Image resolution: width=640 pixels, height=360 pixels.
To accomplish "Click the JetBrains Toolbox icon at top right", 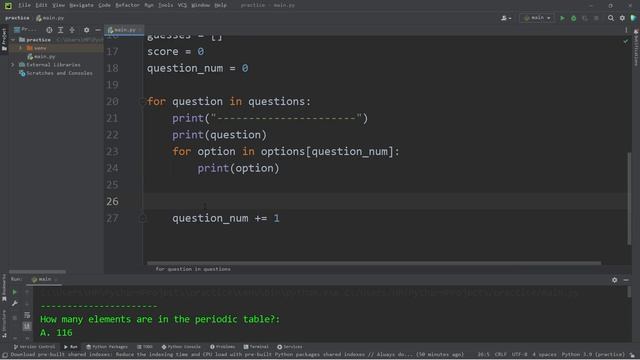I will point(633,18).
